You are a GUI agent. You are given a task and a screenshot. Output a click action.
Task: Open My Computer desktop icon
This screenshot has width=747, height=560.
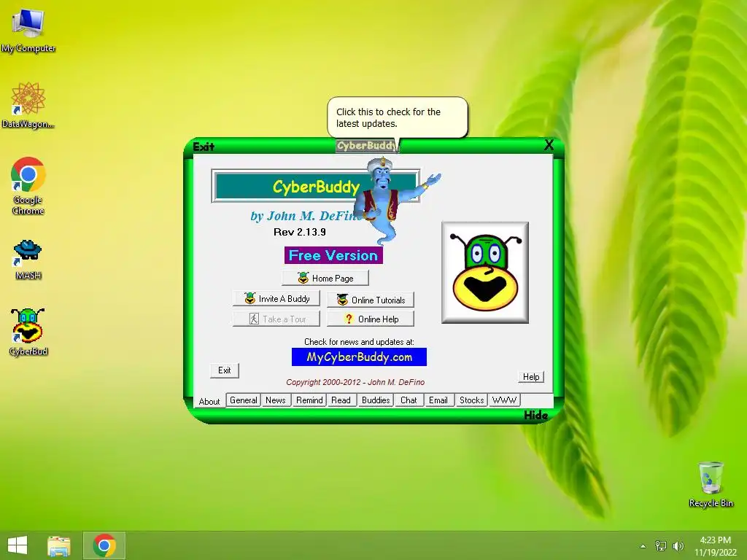pyautogui.click(x=28, y=30)
